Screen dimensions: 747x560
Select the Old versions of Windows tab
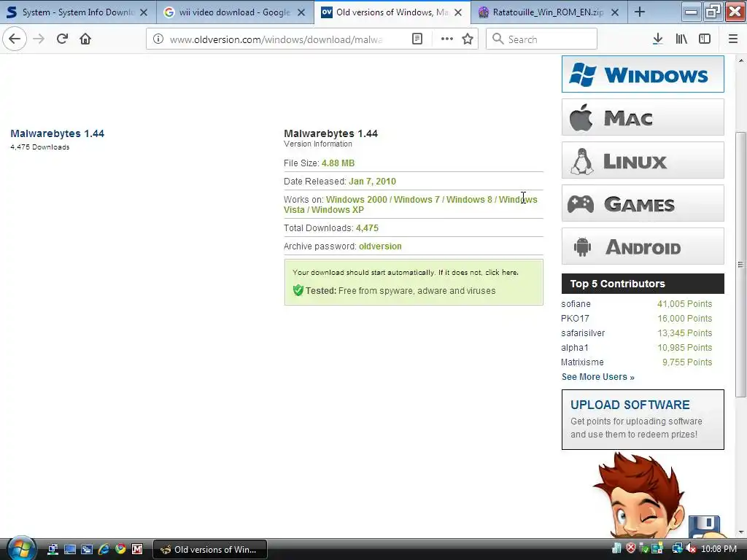point(392,12)
